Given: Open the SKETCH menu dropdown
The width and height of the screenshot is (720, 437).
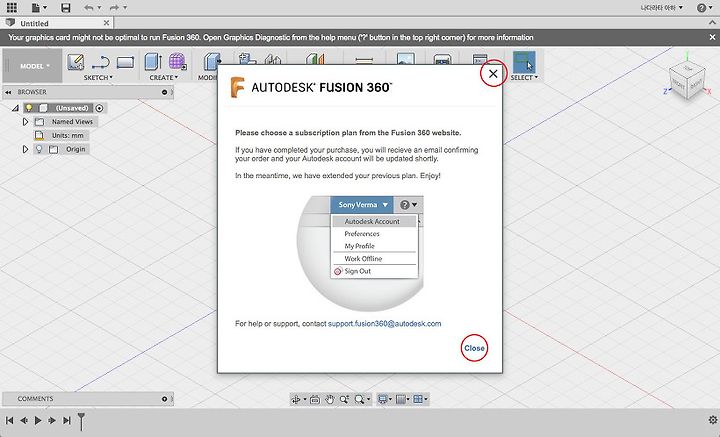Looking at the screenshot, I should point(98,78).
